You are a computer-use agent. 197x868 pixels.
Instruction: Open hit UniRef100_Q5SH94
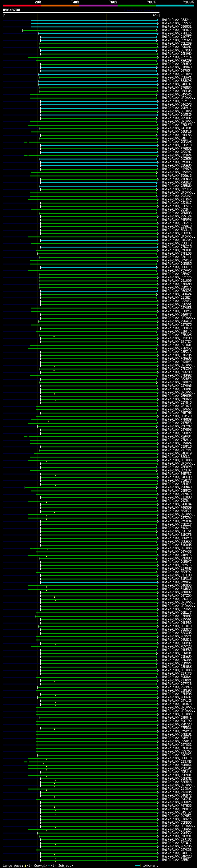pyautogui.click(x=177, y=521)
